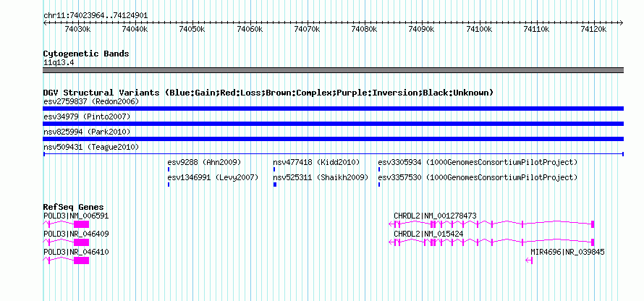The height and width of the screenshot is (301, 644).
Task: Click the esv2759837 (Redon2006) blue gain bar
Action: 333,109
